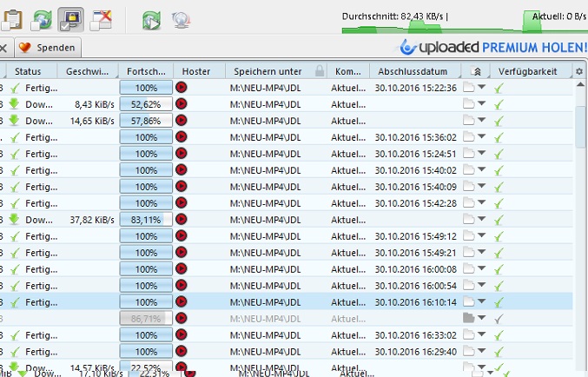This screenshot has width=588, height=377.
Task: Click the padlock icon in Speichern unter header
Action: [x=320, y=70]
